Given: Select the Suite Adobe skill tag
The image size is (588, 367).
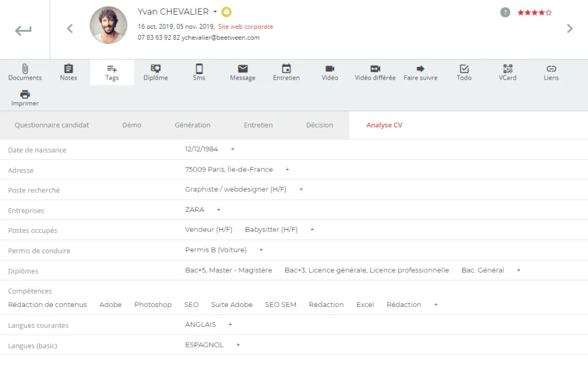Looking at the screenshot, I should [x=232, y=305].
